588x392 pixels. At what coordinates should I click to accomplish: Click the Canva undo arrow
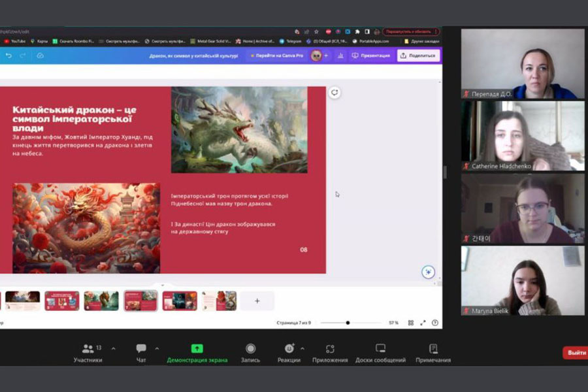(9, 56)
